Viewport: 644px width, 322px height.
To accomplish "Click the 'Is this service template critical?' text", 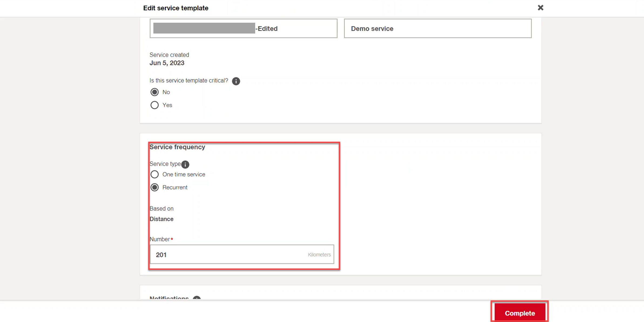I will point(189,81).
